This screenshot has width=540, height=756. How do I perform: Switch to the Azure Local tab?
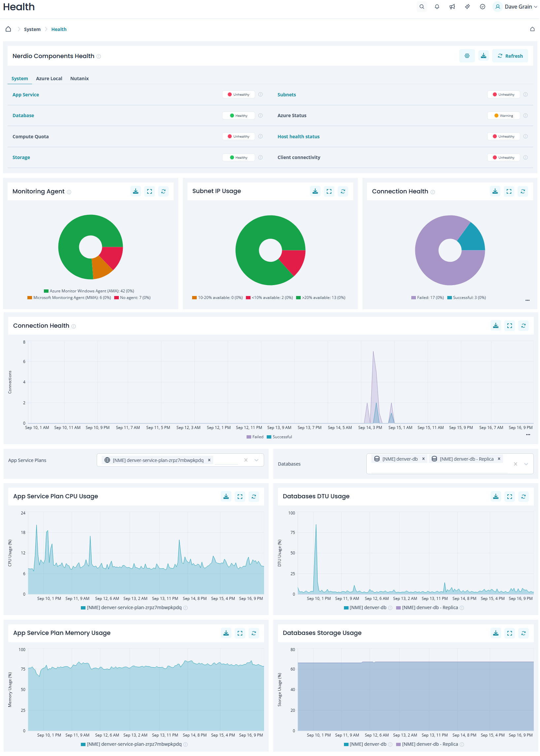[49, 79]
